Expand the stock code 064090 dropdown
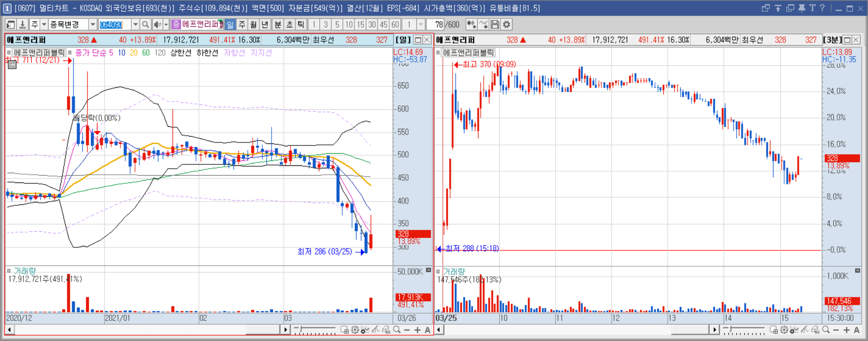 [x=135, y=24]
